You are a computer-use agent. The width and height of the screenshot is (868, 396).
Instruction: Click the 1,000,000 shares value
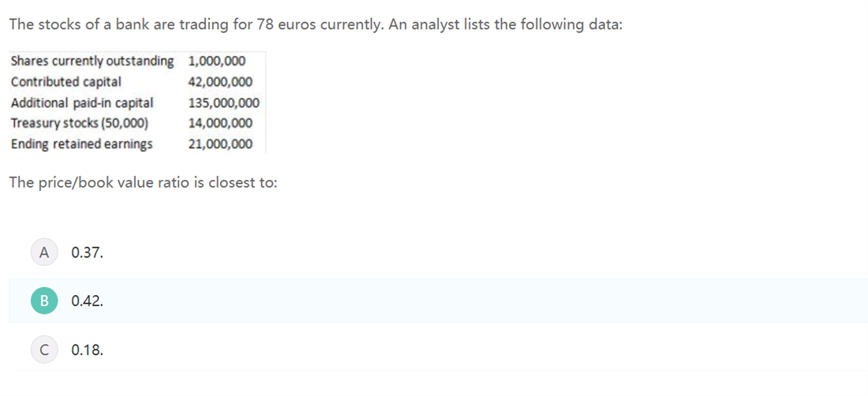pyautogui.click(x=217, y=61)
